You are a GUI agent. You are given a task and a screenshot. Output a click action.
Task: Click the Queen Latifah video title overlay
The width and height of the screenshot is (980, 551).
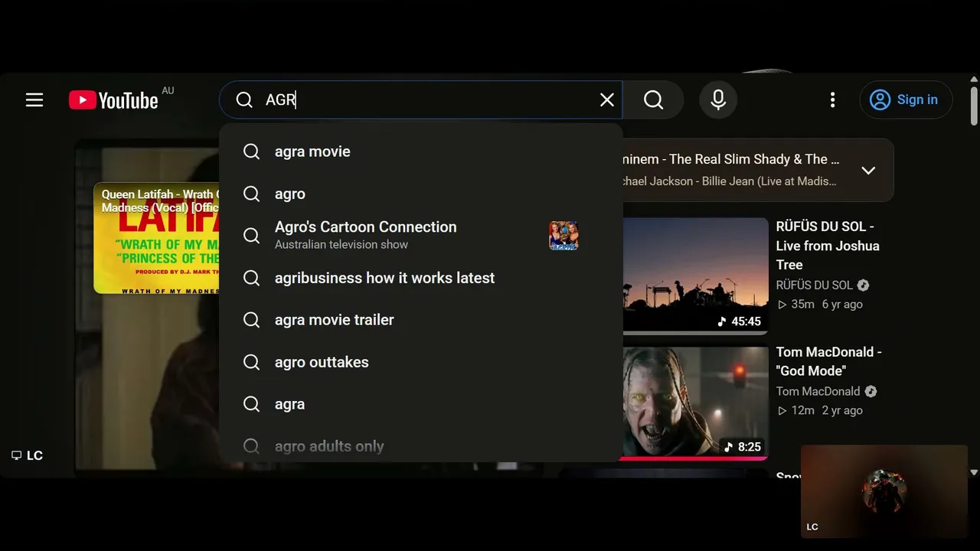pyautogui.click(x=161, y=201)
